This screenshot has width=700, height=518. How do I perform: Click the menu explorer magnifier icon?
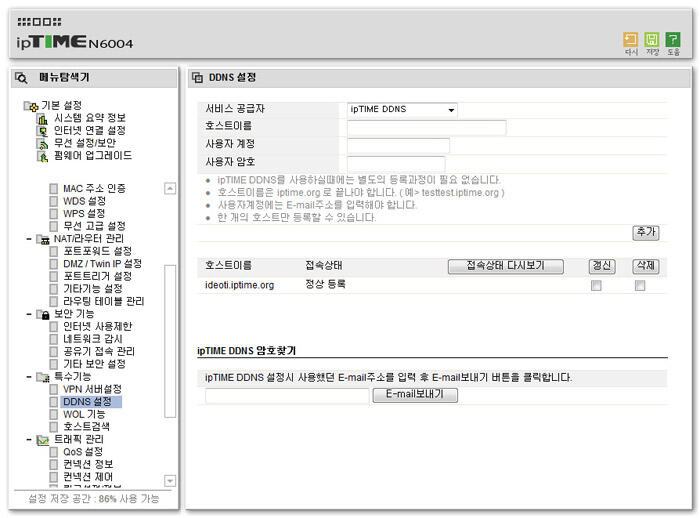pos(21,78)
